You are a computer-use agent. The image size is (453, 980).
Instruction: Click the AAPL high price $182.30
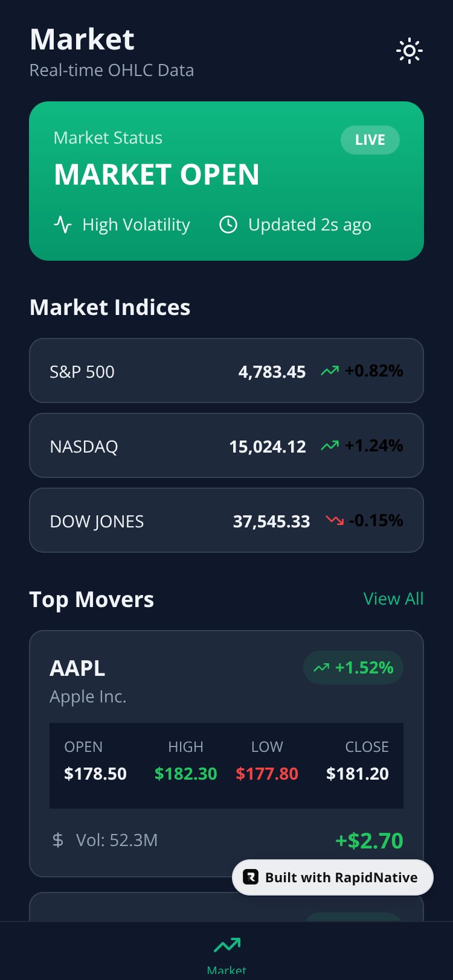tap(185, 774)
